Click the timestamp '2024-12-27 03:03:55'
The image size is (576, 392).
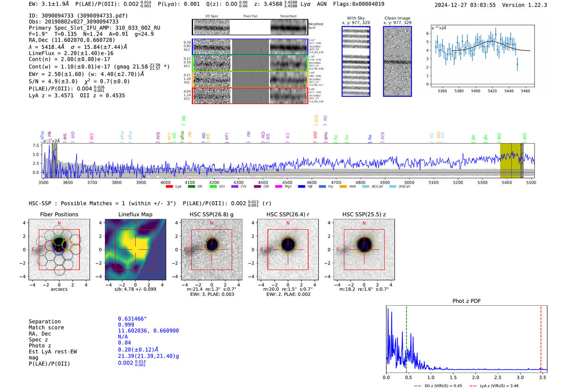(465, 5)
